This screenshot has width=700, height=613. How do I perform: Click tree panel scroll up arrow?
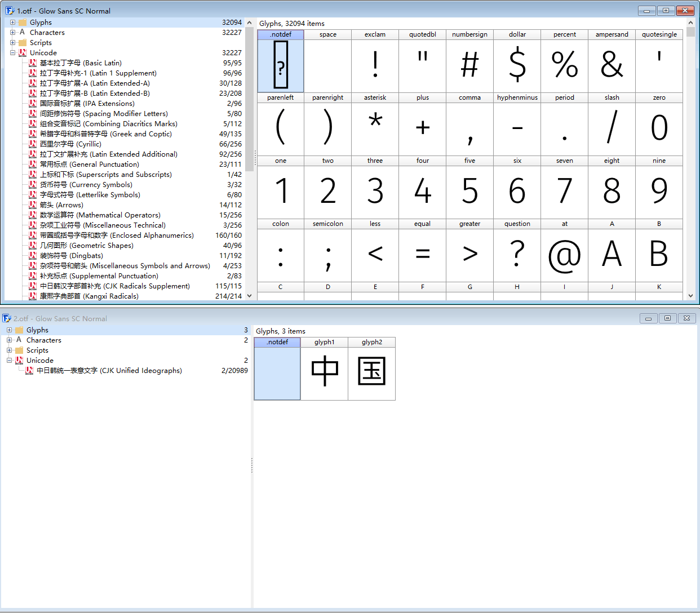249,23
